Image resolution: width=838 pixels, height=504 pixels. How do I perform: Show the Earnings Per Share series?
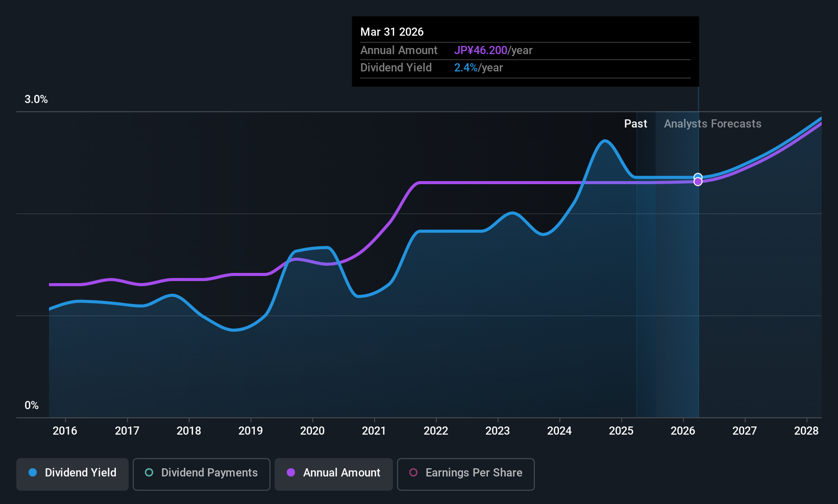[466, 474]
